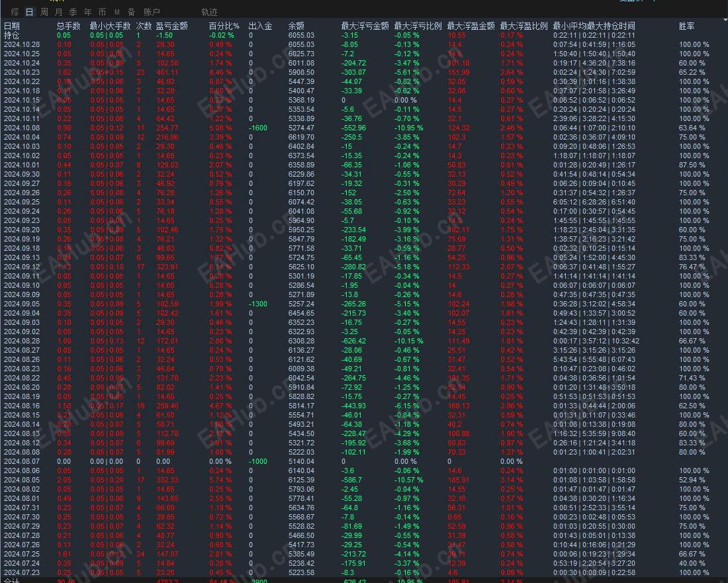
Task: Click 185.91 in the 2024.08.05 row
Action: (x=459, y=480)
